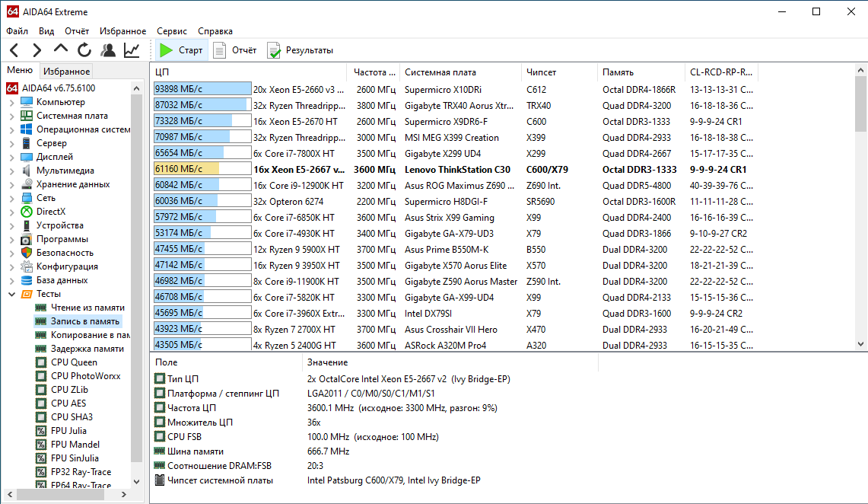
Task: Open the graph chart toolbar icon
Action: click(x=132, y=50)
